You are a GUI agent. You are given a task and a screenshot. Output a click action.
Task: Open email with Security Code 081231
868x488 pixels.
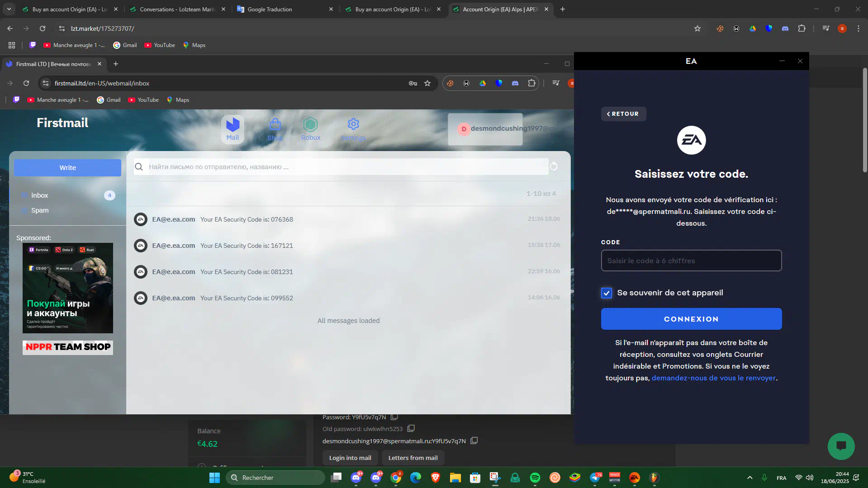347,272
